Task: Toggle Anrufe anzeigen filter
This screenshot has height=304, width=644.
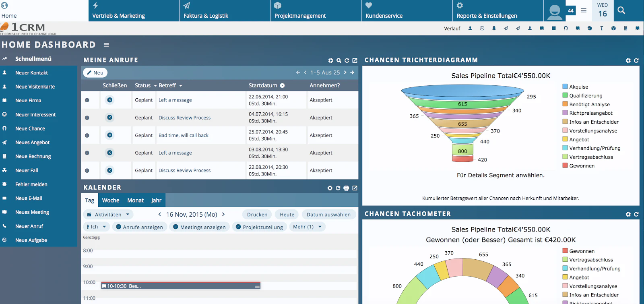Action: point(139,227)
